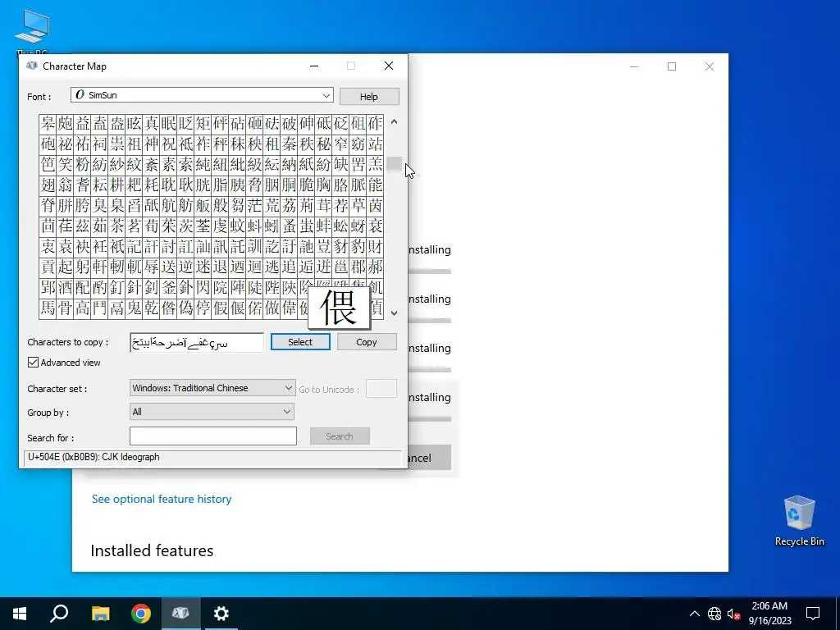Click the character grid scroll down arrow

[395, 313]
